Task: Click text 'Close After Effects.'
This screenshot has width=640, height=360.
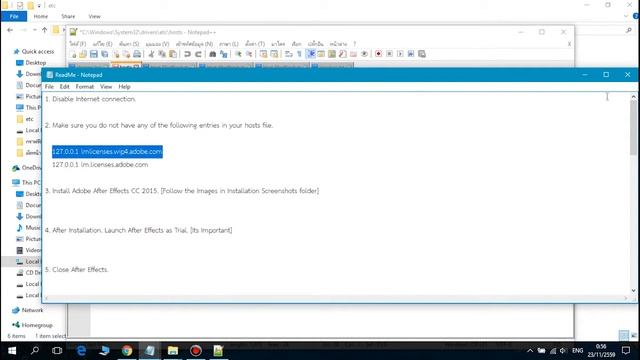Action: (80, 269)
